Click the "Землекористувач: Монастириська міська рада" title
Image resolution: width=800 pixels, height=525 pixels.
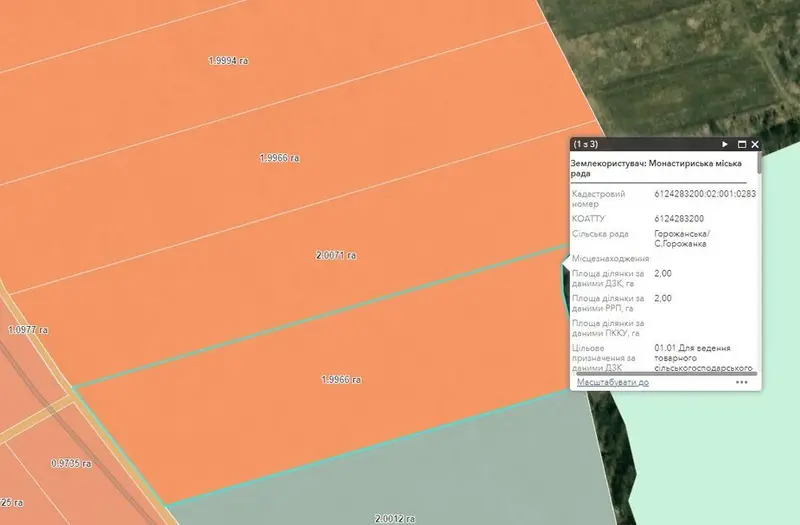click(656, 168)
